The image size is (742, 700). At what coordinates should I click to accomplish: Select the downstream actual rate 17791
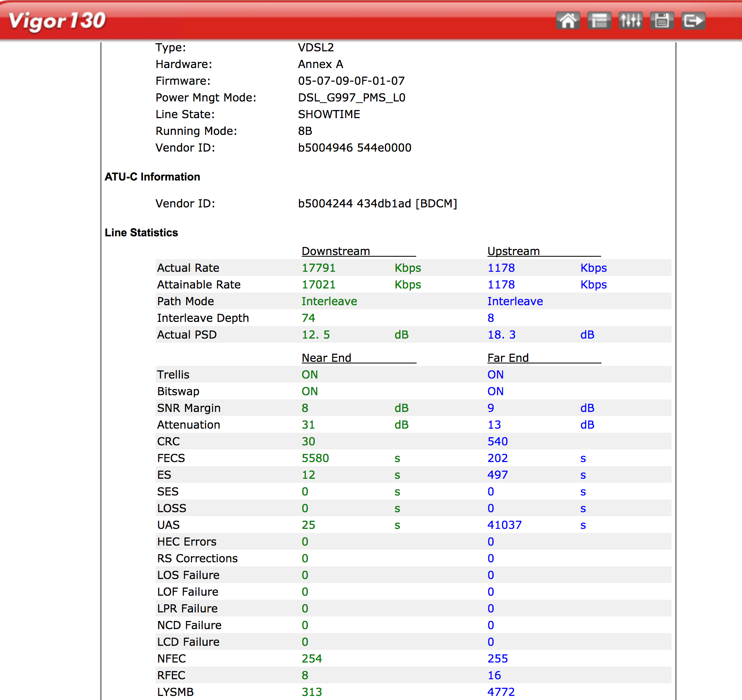pos(318,268)
